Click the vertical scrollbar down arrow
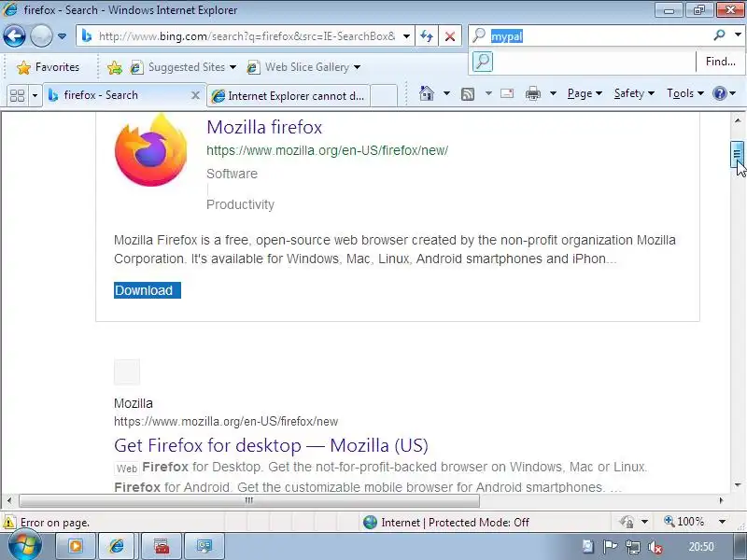747x560 pixels. click(737, 484)
